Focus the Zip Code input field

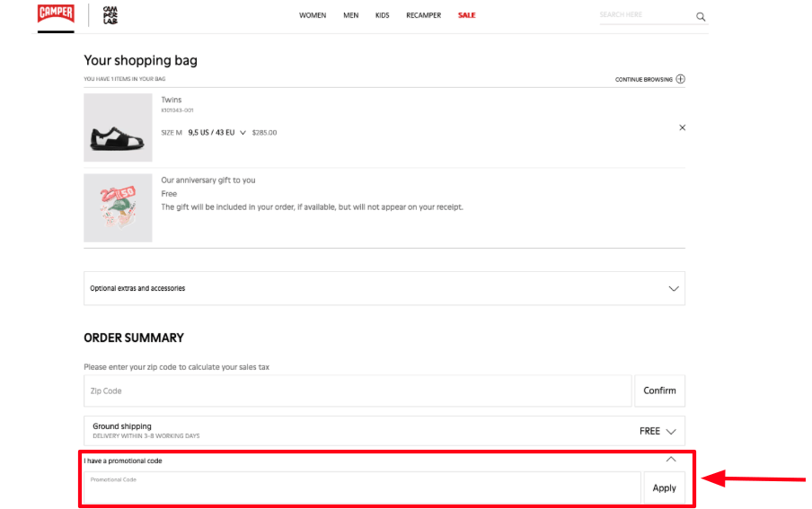pyautogui.click(x=357, y=391)
